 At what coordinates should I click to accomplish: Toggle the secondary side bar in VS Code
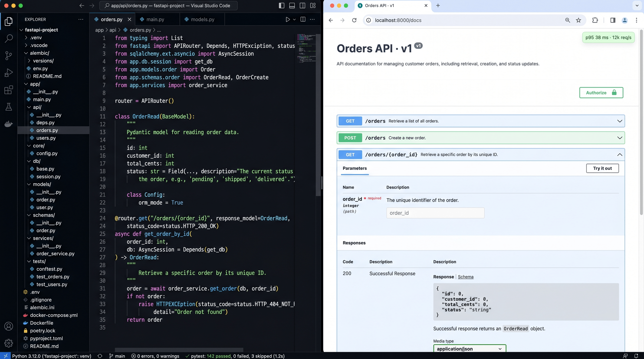click(x=302, y=5)
